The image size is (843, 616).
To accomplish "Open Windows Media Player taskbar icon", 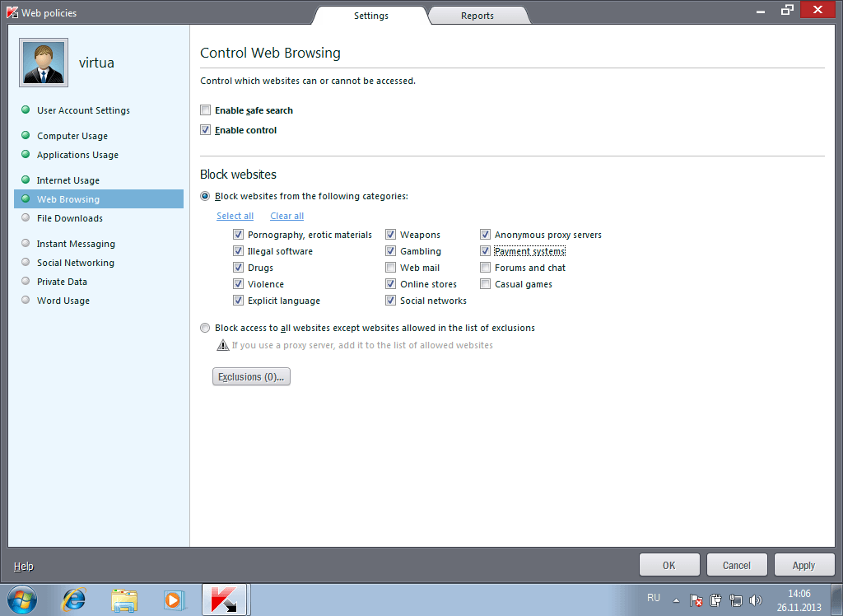I will coord(175,600).
